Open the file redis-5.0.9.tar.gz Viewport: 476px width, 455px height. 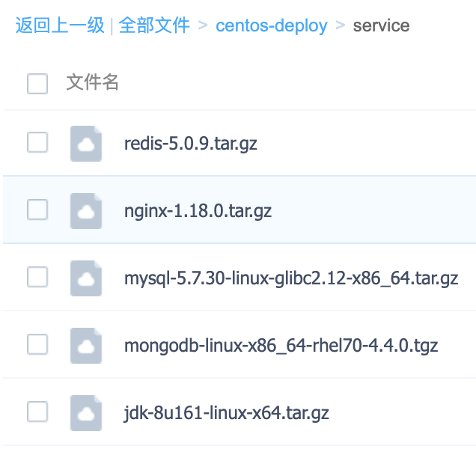pyautogui.click(x=191, y=143)
